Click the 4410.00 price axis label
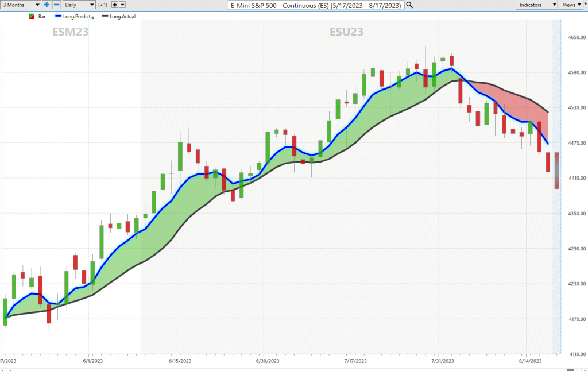 click(x=577, y=178)
